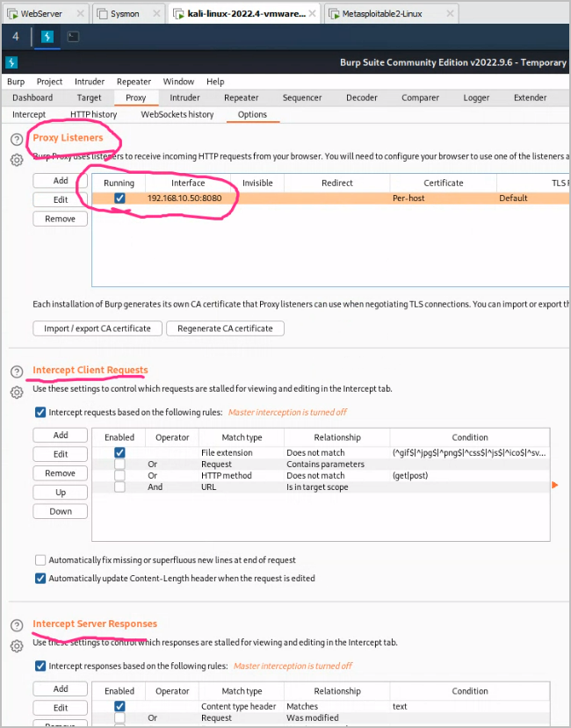Screen dimensions: 571x728
Task: Open the HTTP history sub-tab
Action: click(x=93, y=115)
